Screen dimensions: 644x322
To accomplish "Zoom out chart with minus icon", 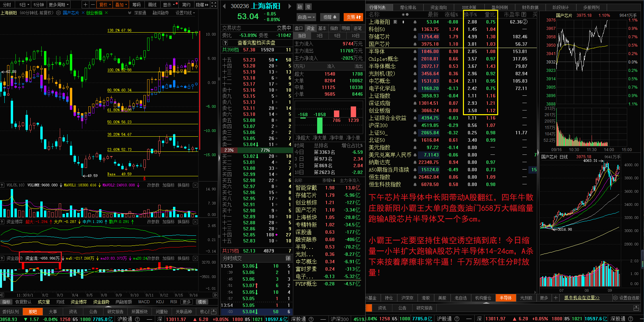I will 92,5.
